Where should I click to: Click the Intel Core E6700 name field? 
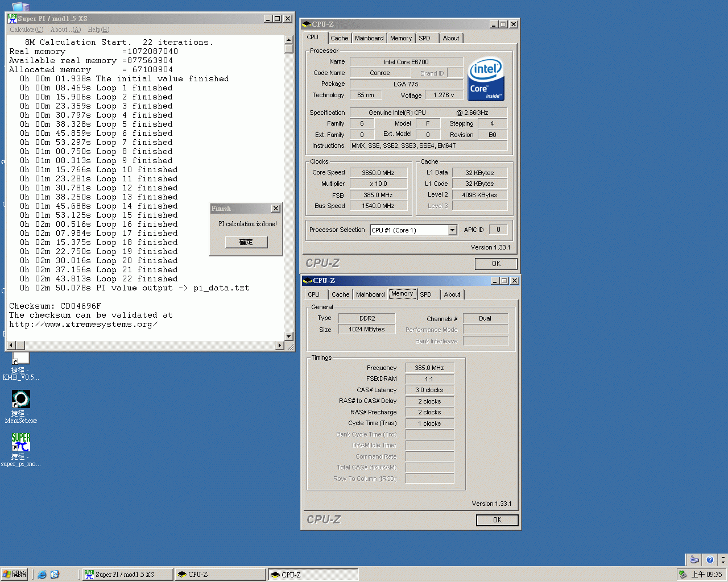[x=406, y=62]
